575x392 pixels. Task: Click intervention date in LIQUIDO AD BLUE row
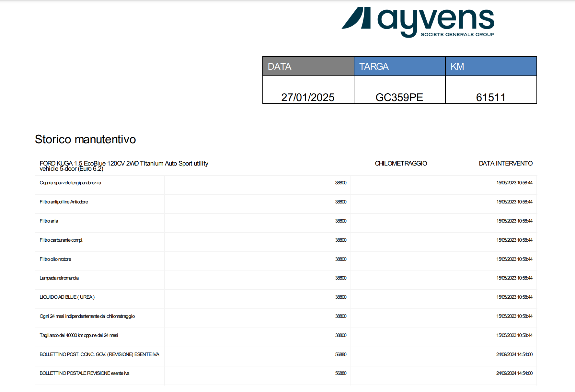514,297
